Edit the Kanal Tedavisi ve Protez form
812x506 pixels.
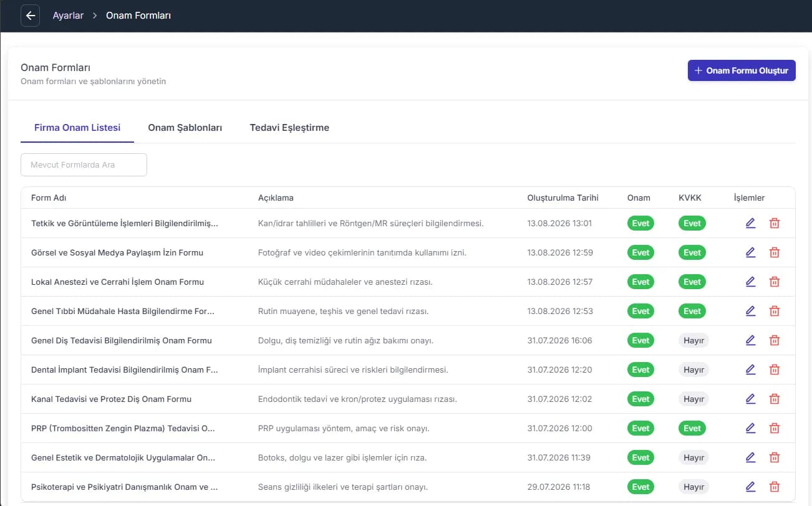(750, 399)
